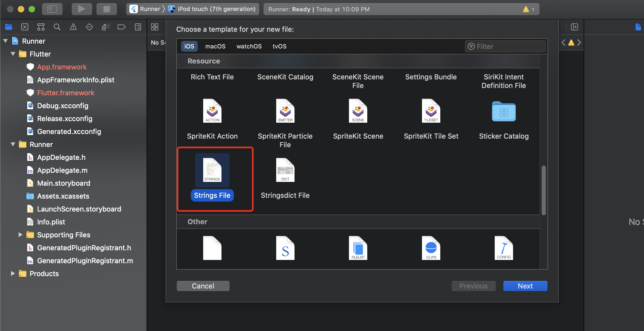Click the Run play button
Viewport: 644px width, 331px height.
tap(82, 9)
